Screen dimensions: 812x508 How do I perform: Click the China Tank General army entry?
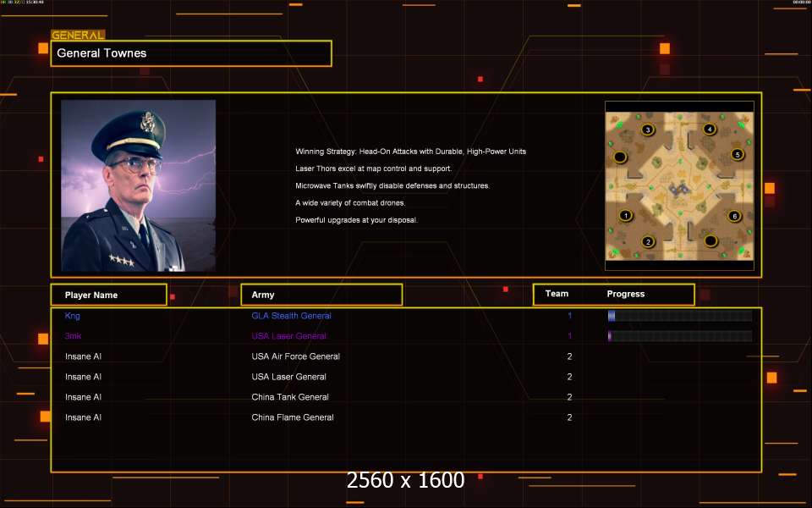pos(290,397)
